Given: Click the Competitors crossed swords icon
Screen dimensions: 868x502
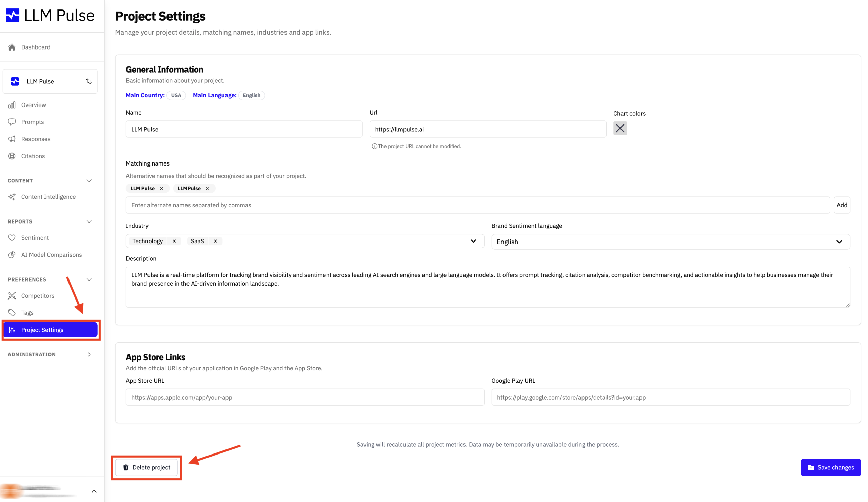Looking at the screenshot, I should pos(12,296).
